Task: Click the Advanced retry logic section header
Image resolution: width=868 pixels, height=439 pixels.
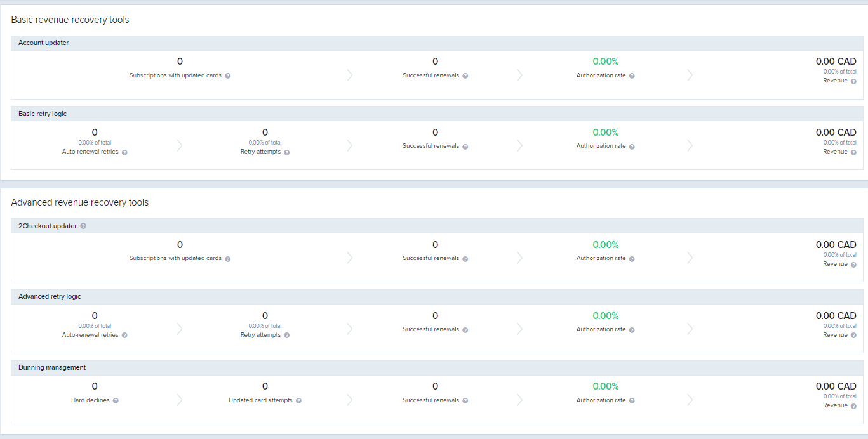Action: pyautogui.click(x=437, y=297)
